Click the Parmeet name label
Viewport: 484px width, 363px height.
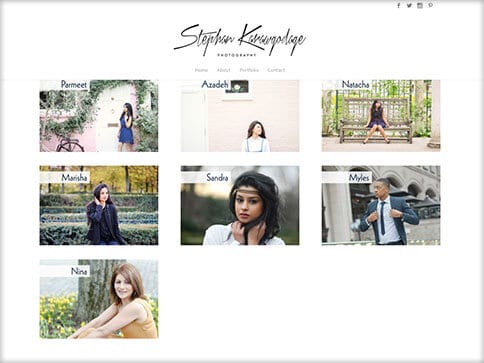pyautogui.click(x=74, y=85)
